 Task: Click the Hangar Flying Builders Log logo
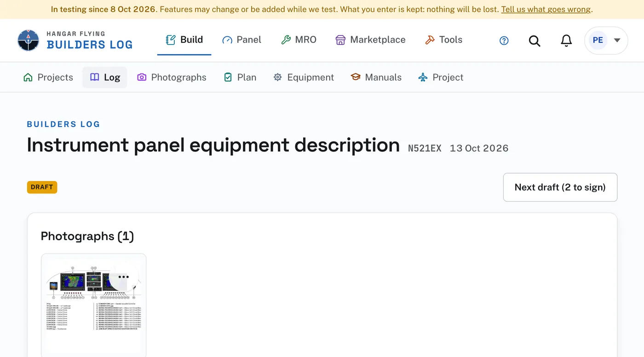75,40
